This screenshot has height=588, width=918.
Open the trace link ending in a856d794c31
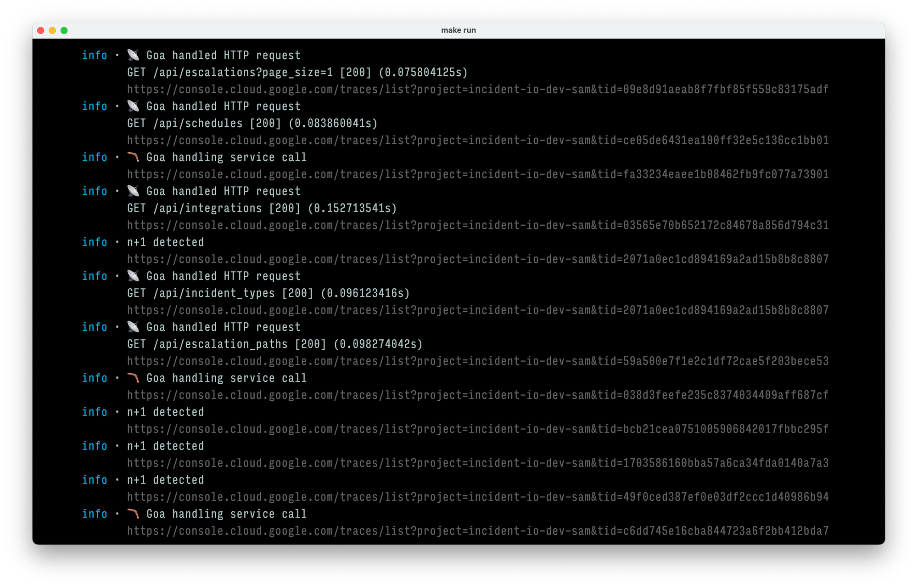pyautogui.click(x=477, y=225)
